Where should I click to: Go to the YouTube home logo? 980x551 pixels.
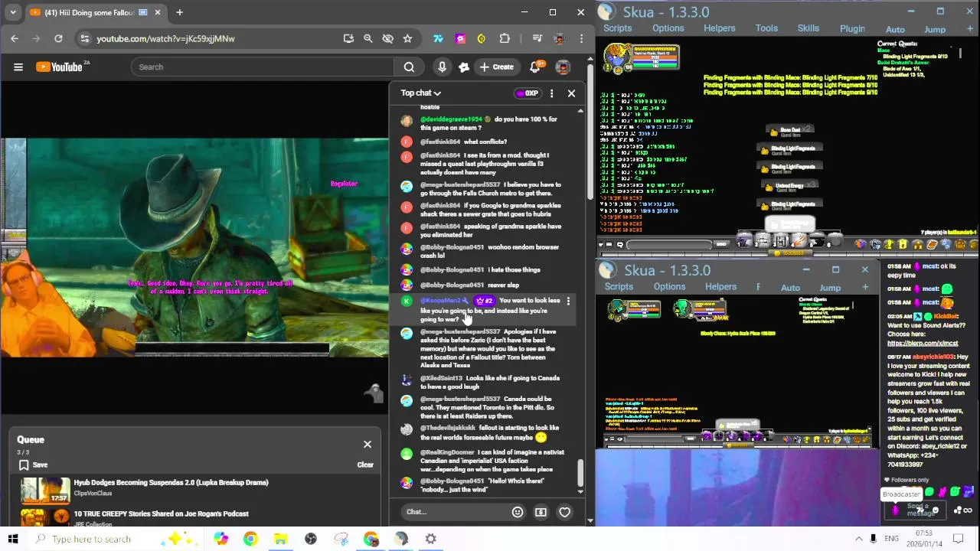coord(60,67)
